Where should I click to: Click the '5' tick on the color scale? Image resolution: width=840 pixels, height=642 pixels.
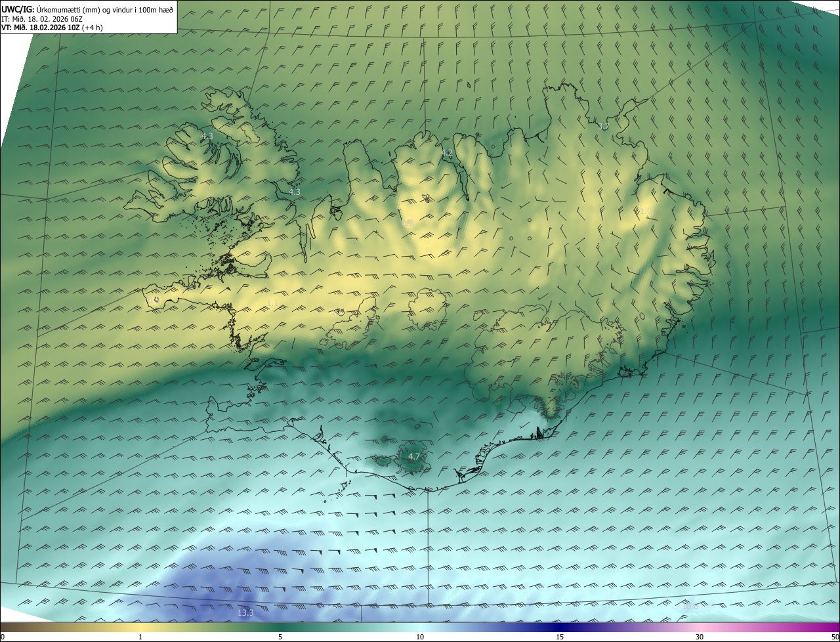pyautogui.click(x=280, y=637)
